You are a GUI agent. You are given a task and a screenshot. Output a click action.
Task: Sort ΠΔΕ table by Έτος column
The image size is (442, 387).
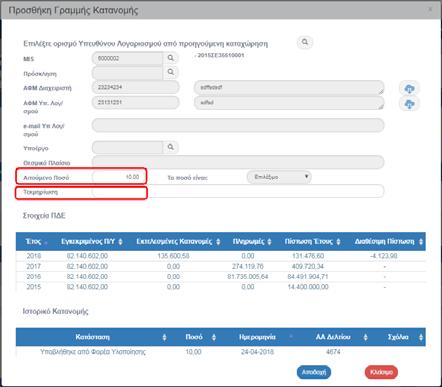tap(36, 241)
